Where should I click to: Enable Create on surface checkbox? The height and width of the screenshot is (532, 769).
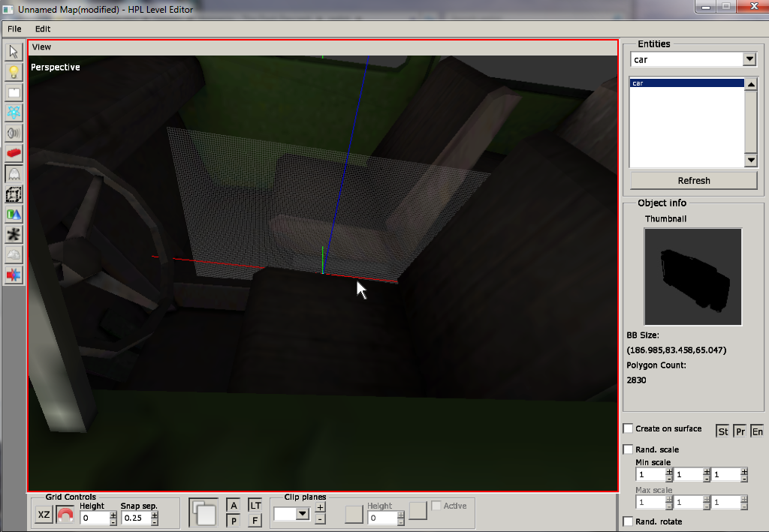[628, 428]
